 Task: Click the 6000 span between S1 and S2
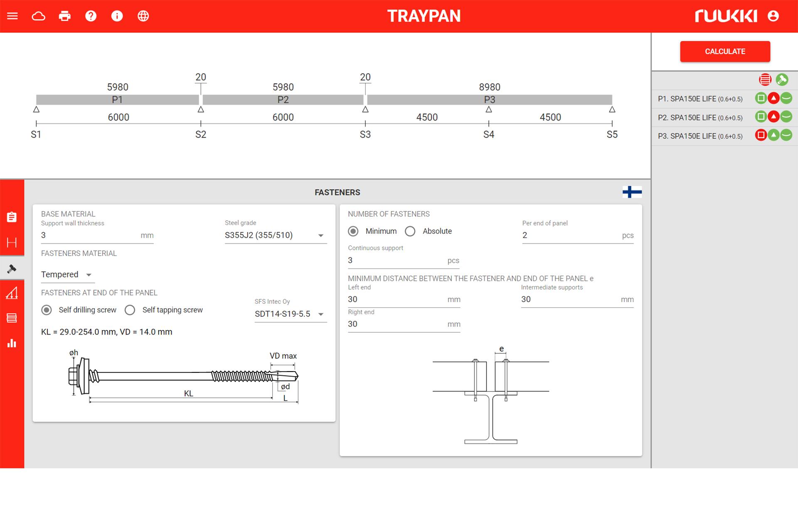[x=118, y=118]
